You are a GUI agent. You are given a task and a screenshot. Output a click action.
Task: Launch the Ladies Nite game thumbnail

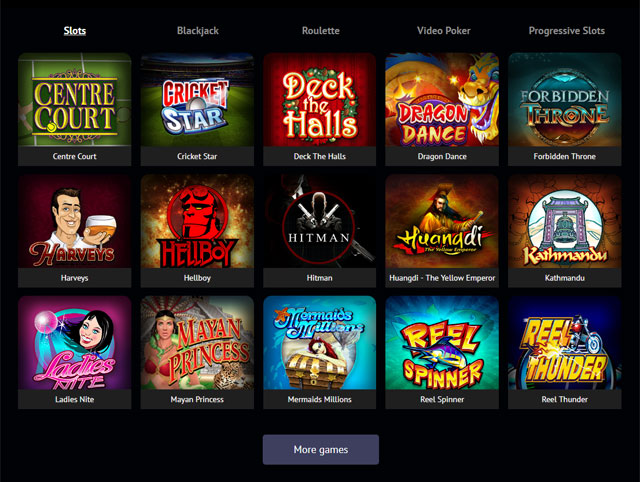pyautogui.click(x=75, y=343)
